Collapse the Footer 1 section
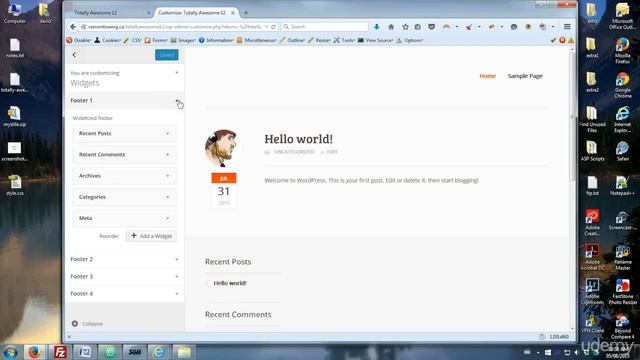The height and width of the screenshot is (360, 640). tap(124, 100)
